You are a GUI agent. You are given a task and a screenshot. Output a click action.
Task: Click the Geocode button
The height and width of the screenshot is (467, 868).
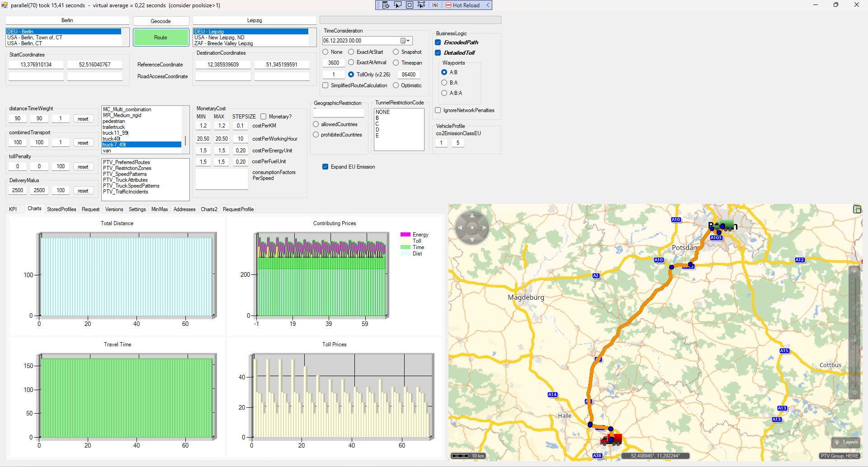pyautogui.click(x=160, y=21)
